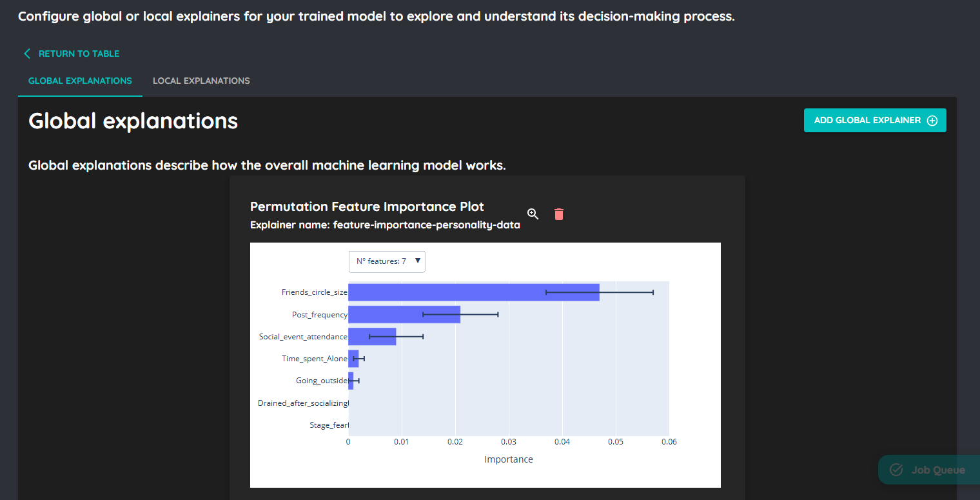The image size is (980, 500).
Task: Click the Going_outside bar
Action: 351,381
